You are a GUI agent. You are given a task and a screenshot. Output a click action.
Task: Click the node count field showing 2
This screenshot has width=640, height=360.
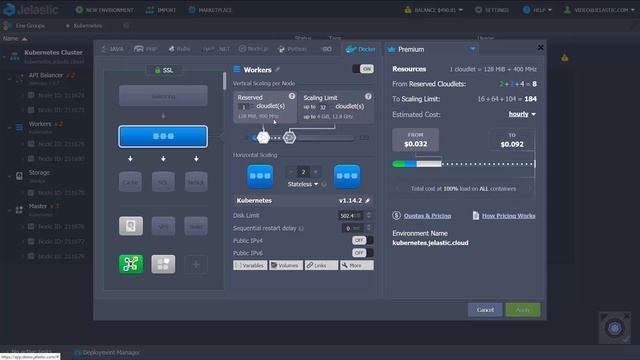tap(303, 172)
